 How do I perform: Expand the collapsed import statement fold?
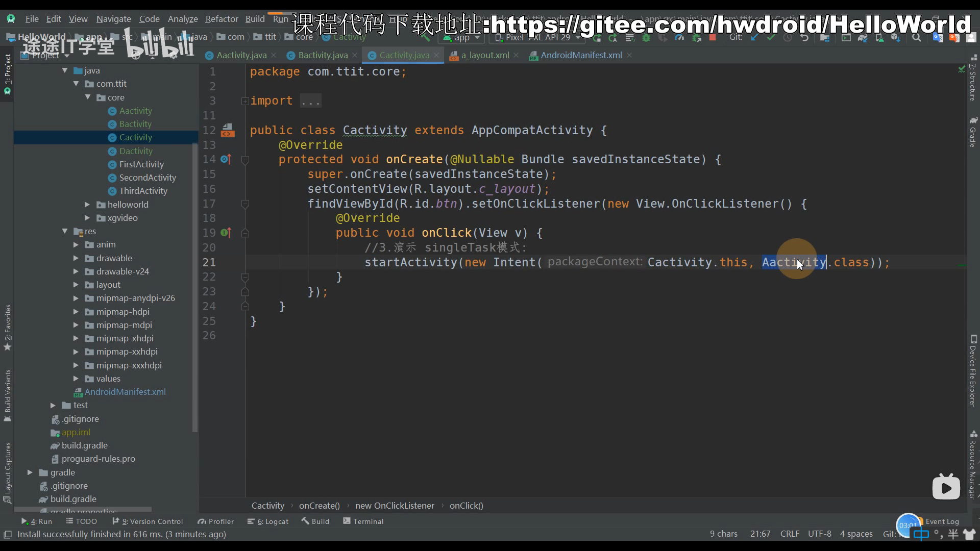(x=245, y=101)
